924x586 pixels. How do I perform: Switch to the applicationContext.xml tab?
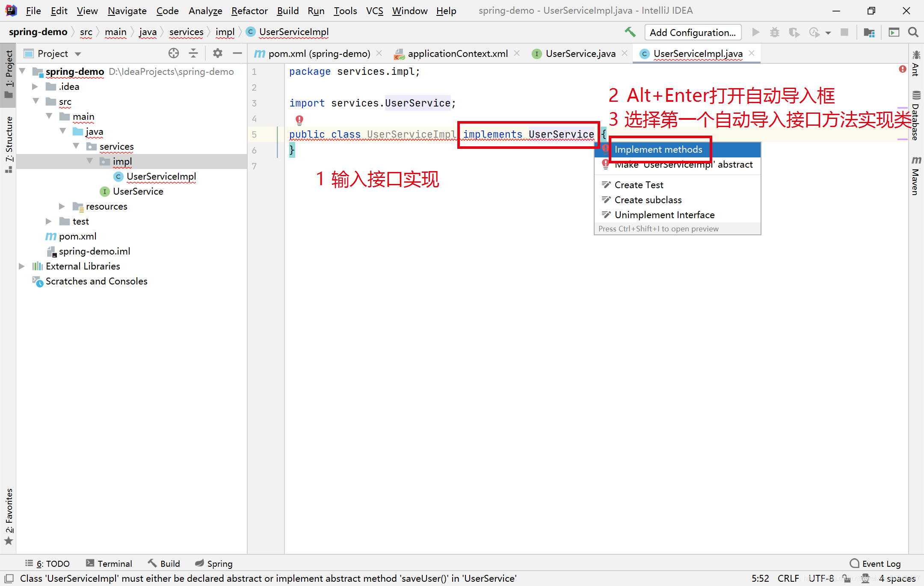click(457, 53)
